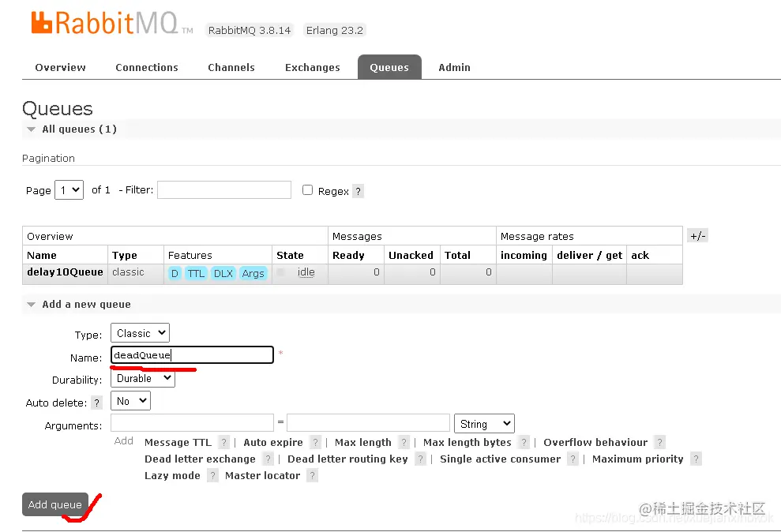Click the idle state of delay10Queue
Viewport: 781px width, 532px height.
tap(306, 272)
